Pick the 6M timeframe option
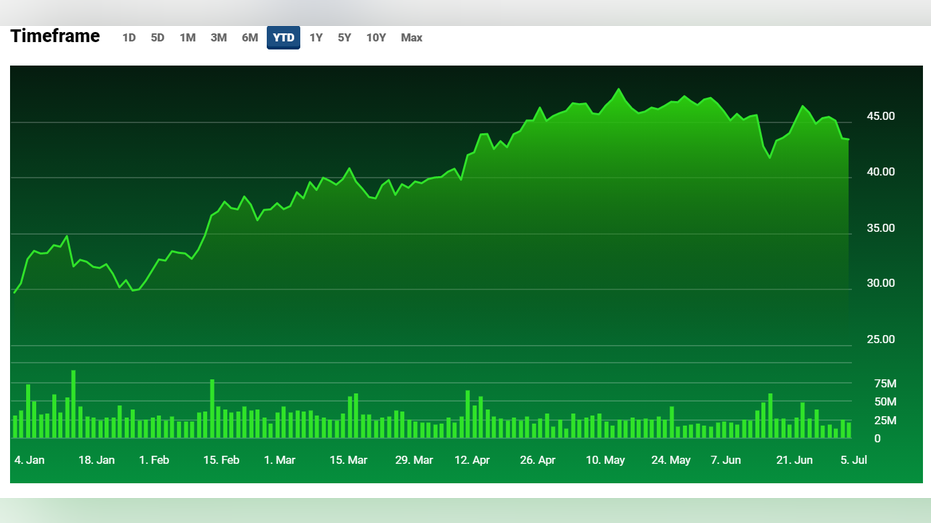931x523 pixels. pyautogui.click(x=250, y=37)
